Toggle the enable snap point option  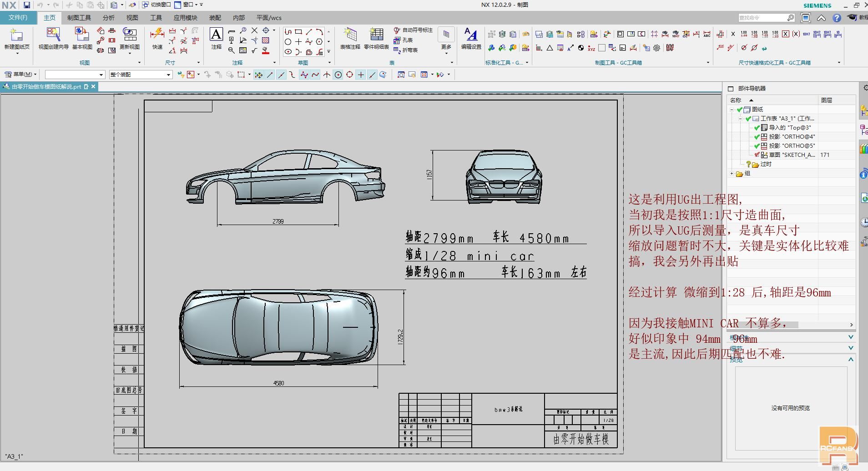pos(258,75)
